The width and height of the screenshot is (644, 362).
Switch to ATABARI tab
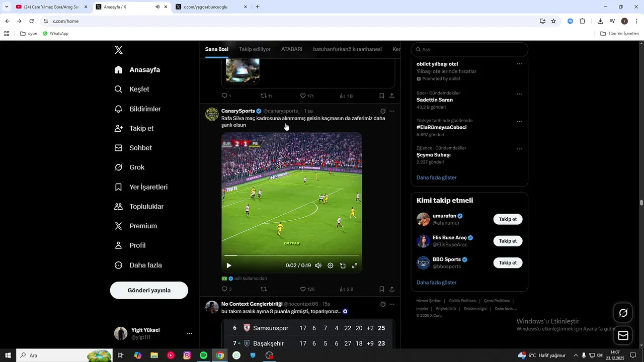tap(292, 49)
